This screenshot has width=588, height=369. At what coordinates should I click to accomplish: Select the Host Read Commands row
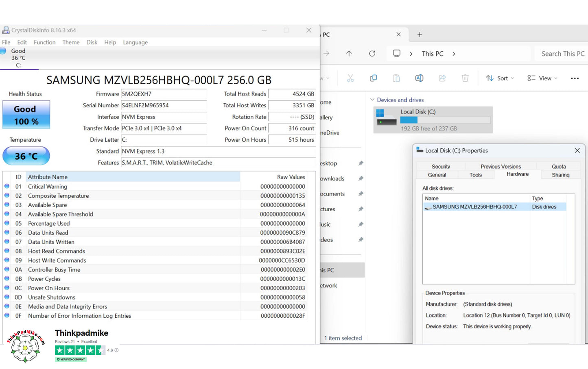155,251
